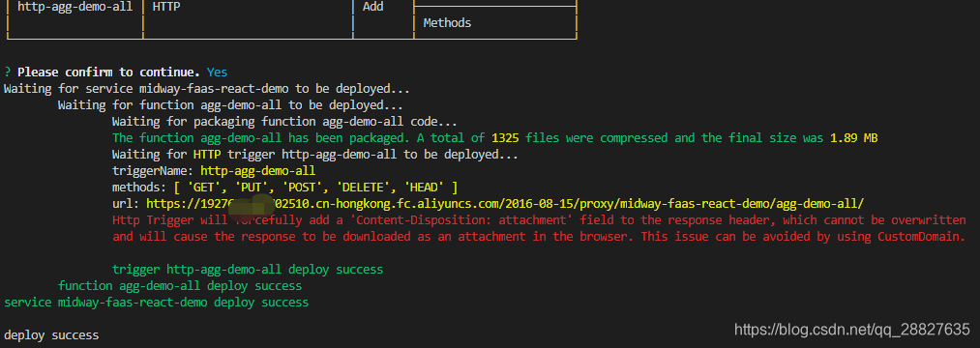The height and width of the screenshot is (348, 980).
Task: Click the 'Methods' table cell
Action: coord(447,23)
